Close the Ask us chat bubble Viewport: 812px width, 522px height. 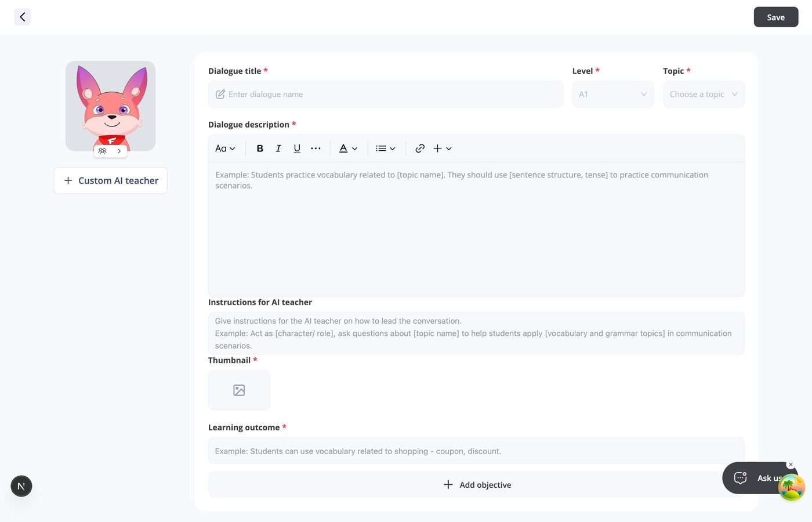[x=791, y=465]
